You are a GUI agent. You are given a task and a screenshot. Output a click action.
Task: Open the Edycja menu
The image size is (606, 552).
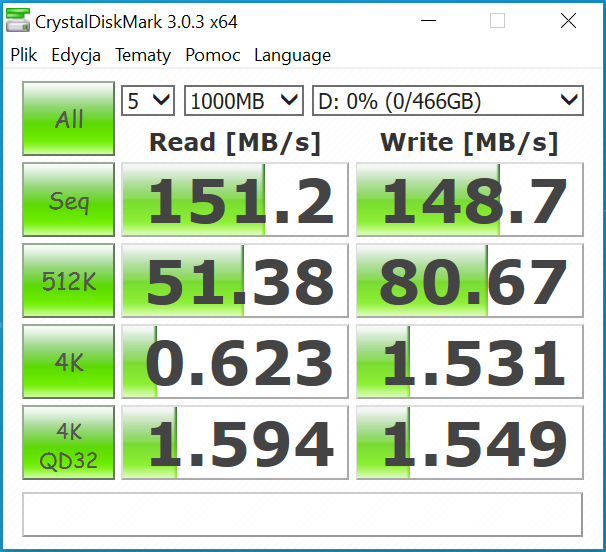point(76,55)
